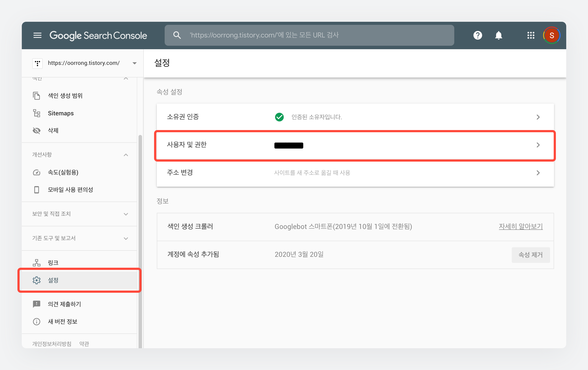The height and width of the screenshot is (370, 588).
Task: Open 설정 from the sidebar
Action: point(53,280)
